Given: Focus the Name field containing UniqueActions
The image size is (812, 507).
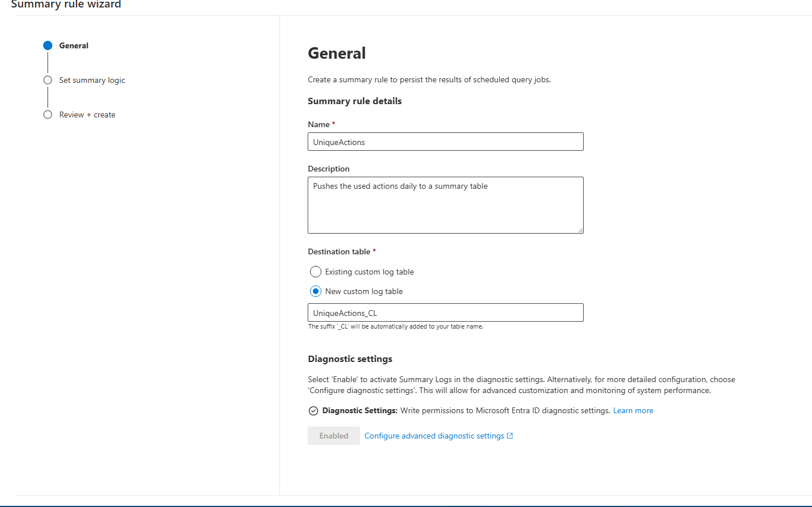Looking at the screenshot, I should 445,142.
